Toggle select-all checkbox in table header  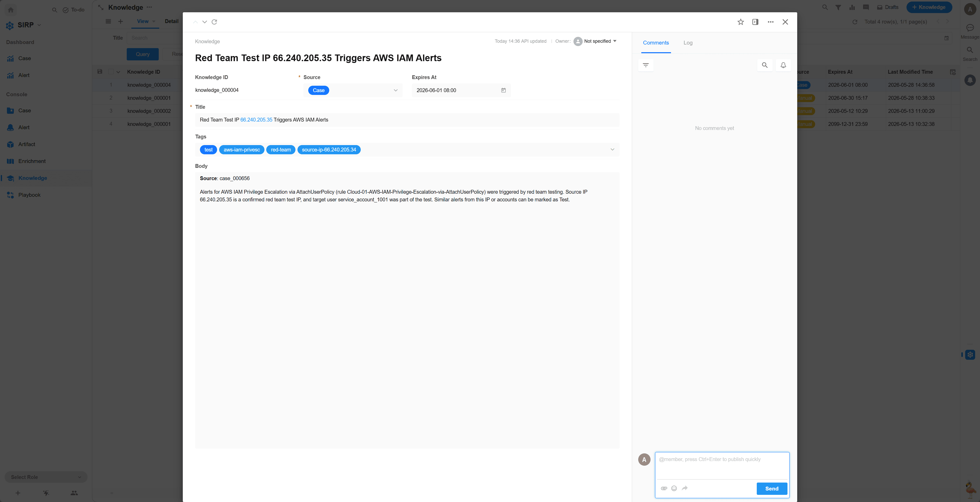(x=111, y=72)
